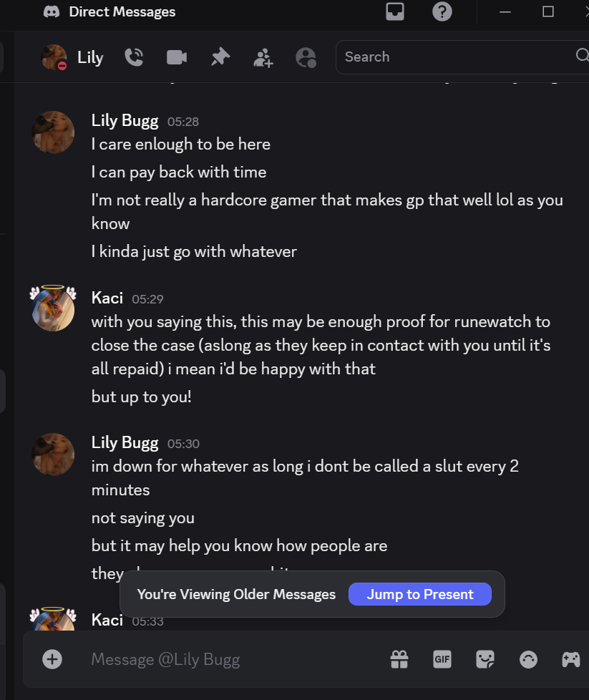Start a voice call with Lily
The width and height of the screenshot is (589, 700).
click(x=134, y=57)
